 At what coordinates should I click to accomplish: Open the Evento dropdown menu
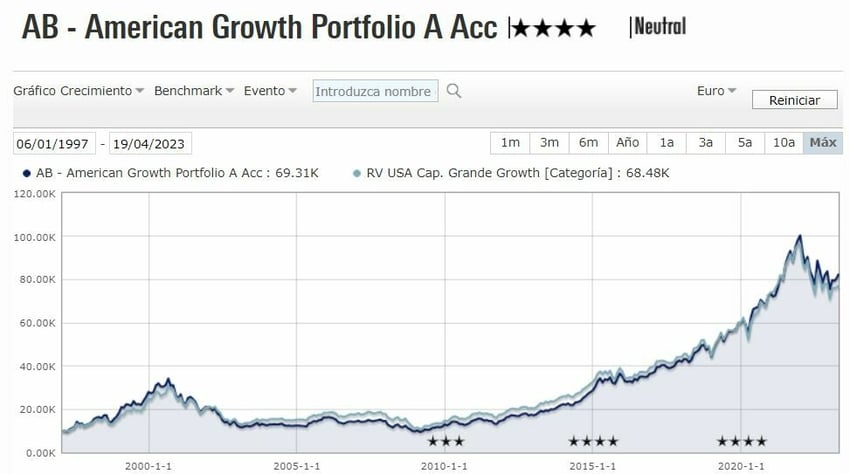point(270,91)
